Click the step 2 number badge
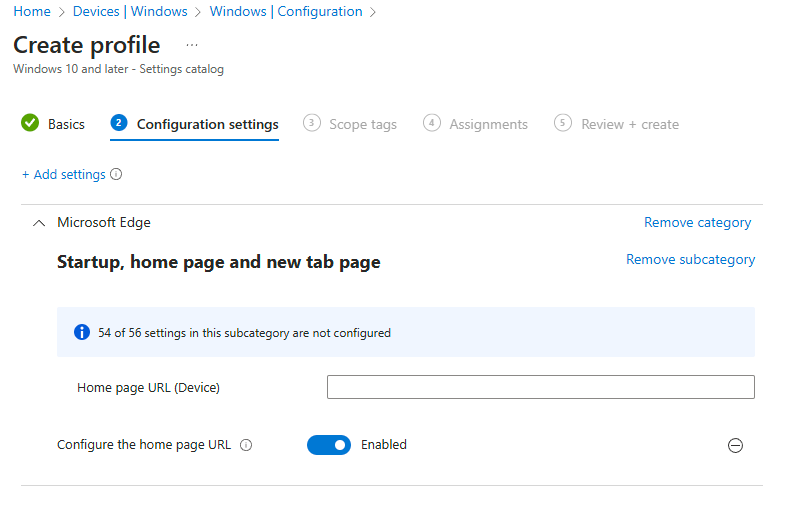The height and width of the screenshot is (507, 809). click(119, 123)
